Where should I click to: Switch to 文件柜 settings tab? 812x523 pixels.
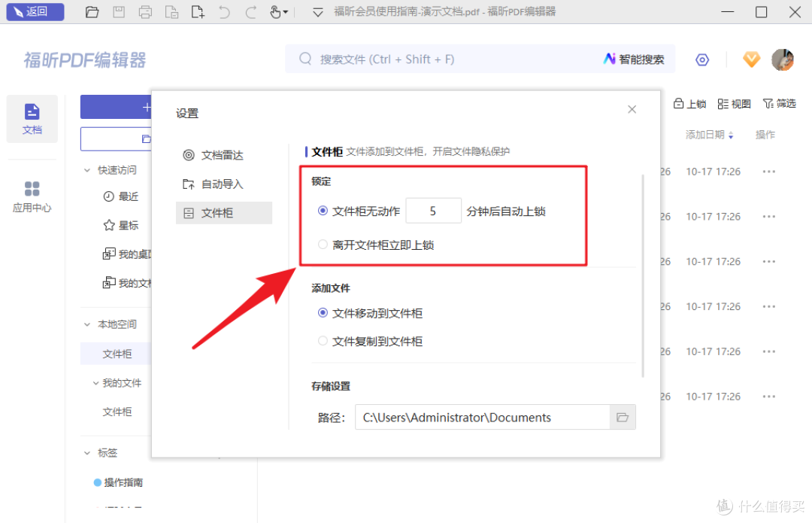point(224,213)
